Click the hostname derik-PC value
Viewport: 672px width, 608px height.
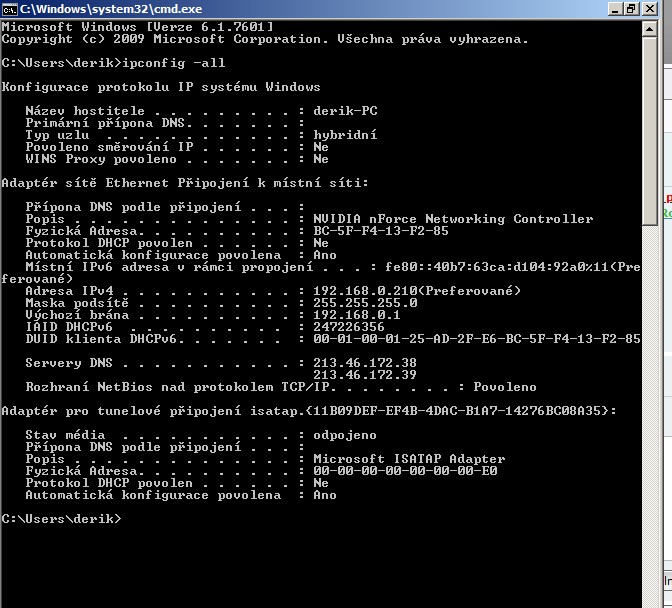345,111
